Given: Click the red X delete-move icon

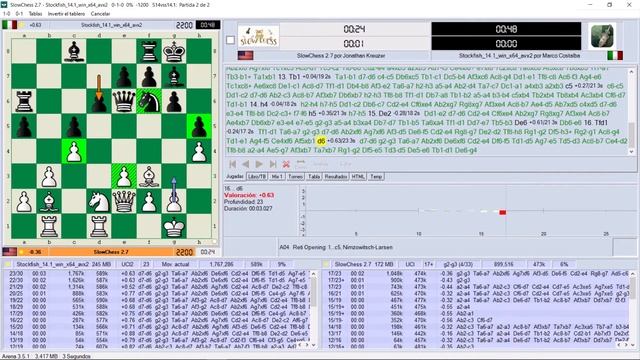Looking at the screenshot, I should 286,164.
